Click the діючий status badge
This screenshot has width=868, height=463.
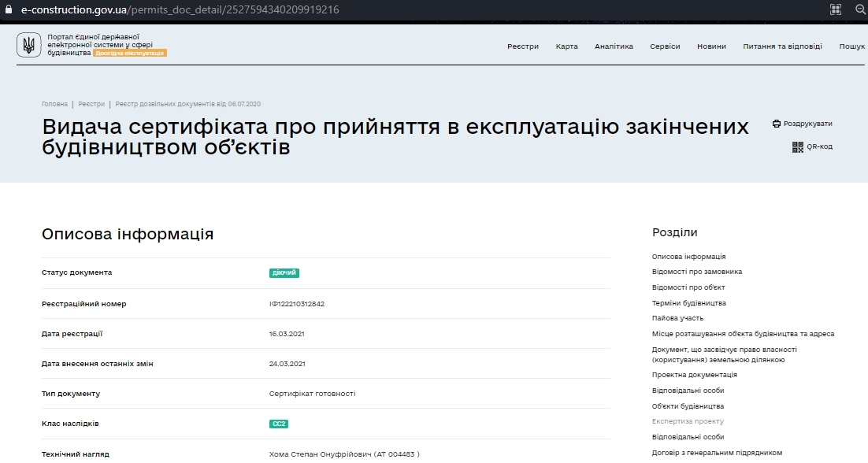tap(284, 272)
